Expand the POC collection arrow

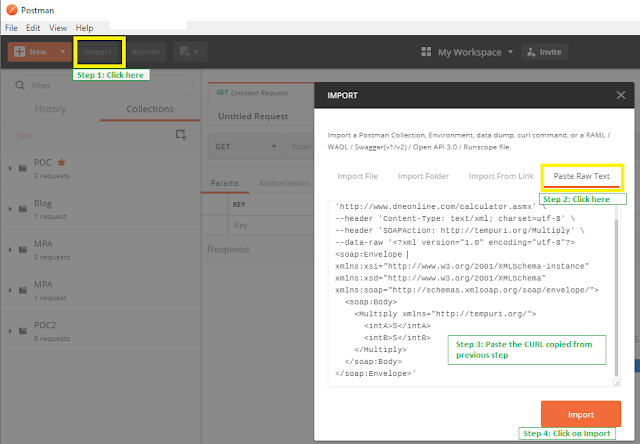pos(10,168)
